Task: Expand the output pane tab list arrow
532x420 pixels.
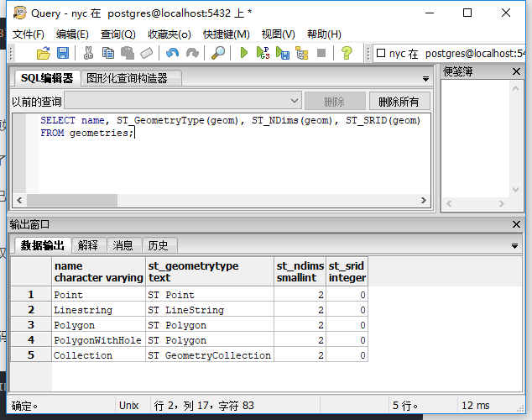Action: [514, 246]
